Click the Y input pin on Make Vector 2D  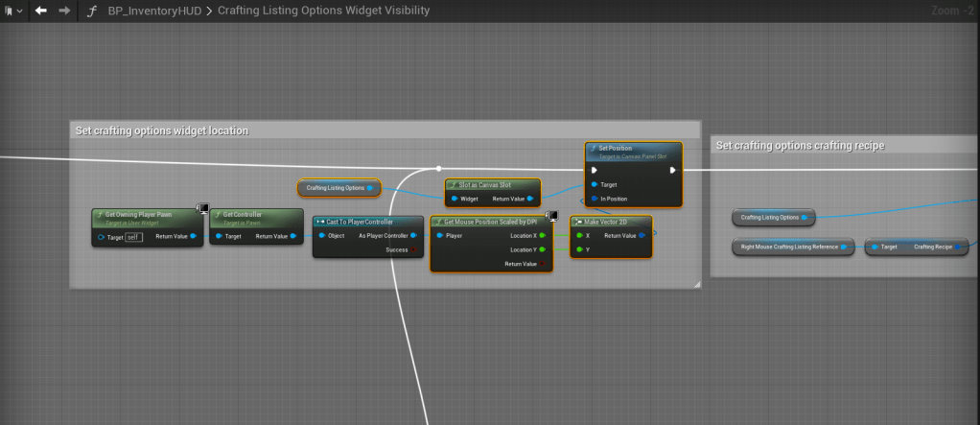tap(580, 250)
